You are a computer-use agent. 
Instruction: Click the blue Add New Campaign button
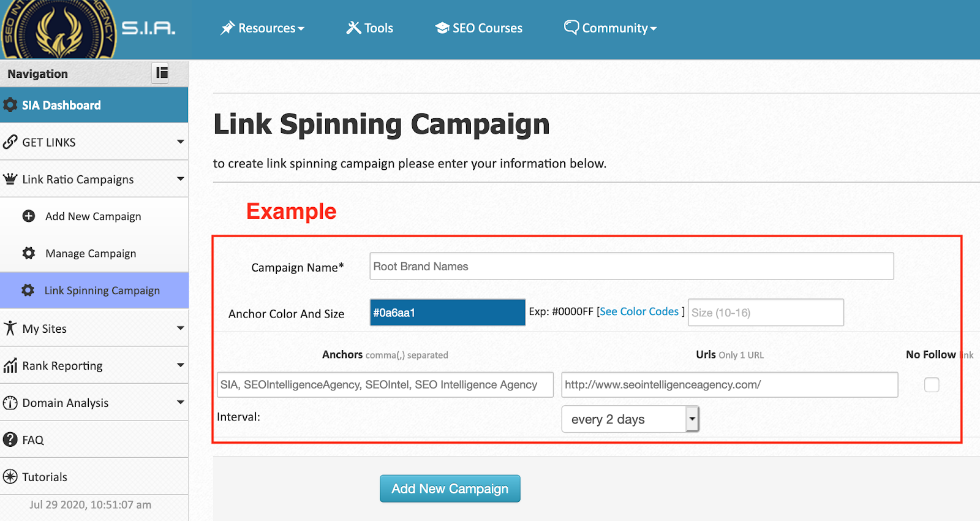(x=450, y=489)
